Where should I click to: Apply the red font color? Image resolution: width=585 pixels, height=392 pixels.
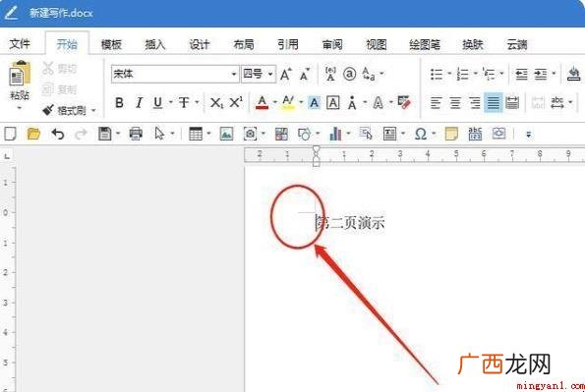[262, 102]
